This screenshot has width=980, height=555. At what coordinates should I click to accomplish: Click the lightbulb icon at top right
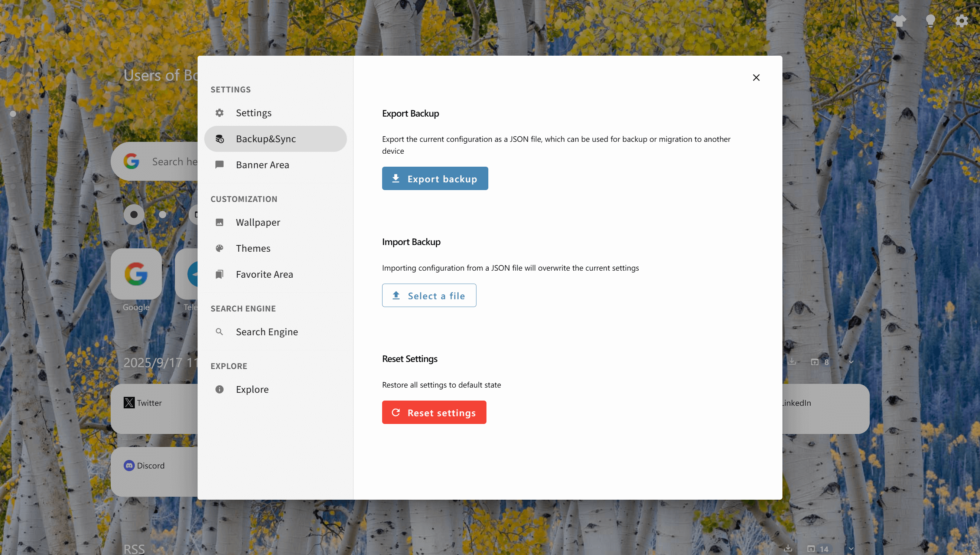coord(931,20)
